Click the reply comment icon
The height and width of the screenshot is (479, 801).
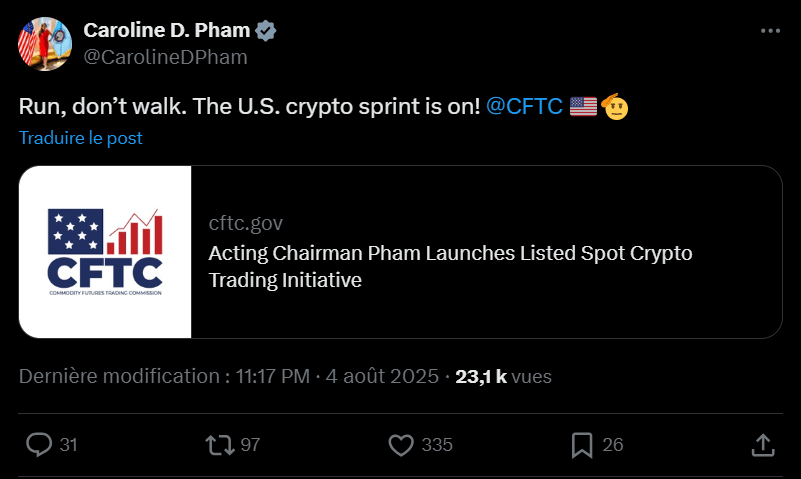coord(39,444)
